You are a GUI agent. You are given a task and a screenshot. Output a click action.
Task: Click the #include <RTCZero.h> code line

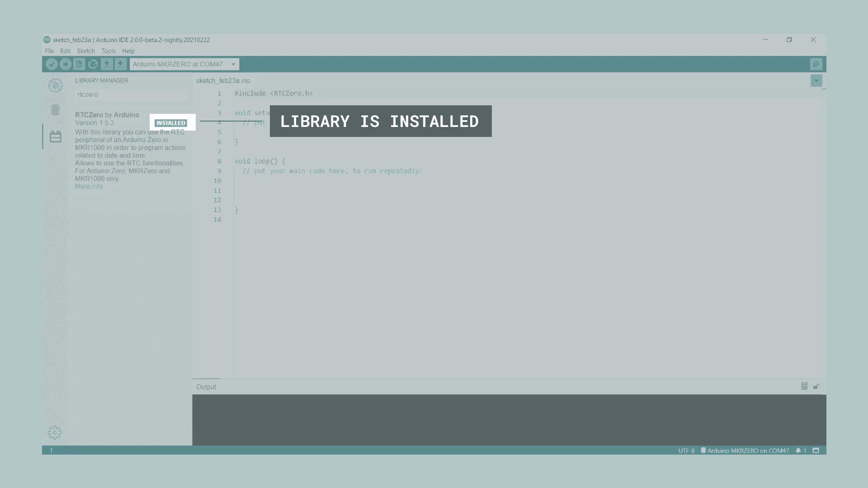[274, 93]
